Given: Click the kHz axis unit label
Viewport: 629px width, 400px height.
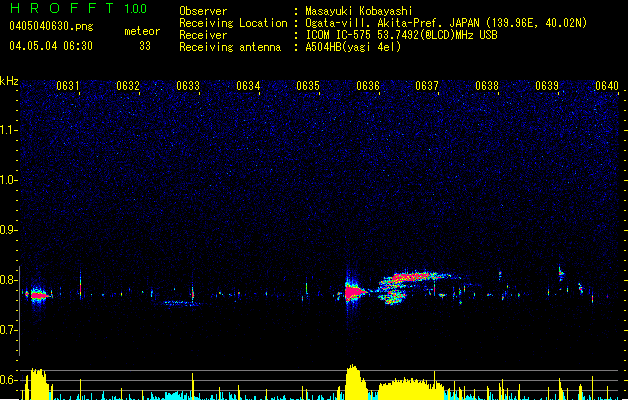Looking at the screenshot, I should (x=9, y=81).
